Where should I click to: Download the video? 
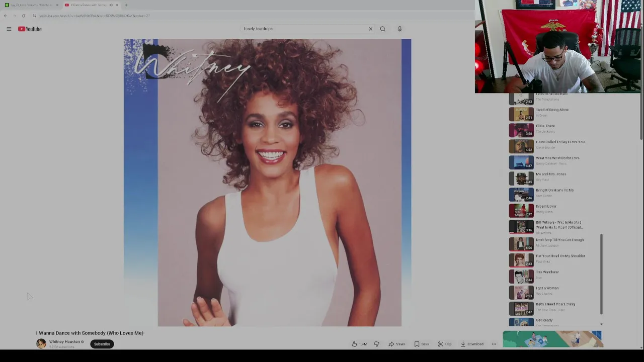(x=472, y=344)
